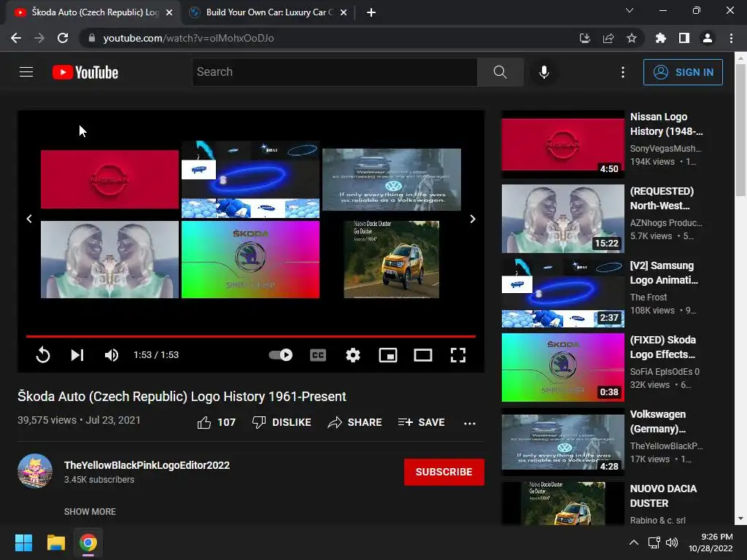The width and height of the screenshot is (747, 560).
Task: Open the Chrome profile icon
Action: coord(708,38)
